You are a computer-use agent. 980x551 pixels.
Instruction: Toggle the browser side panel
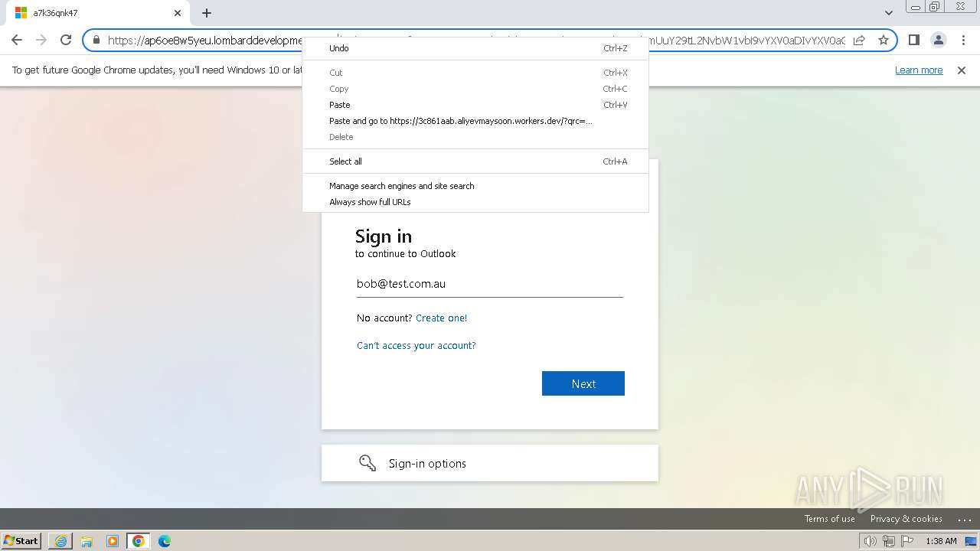pyautogui.click(x=913, y=40)
